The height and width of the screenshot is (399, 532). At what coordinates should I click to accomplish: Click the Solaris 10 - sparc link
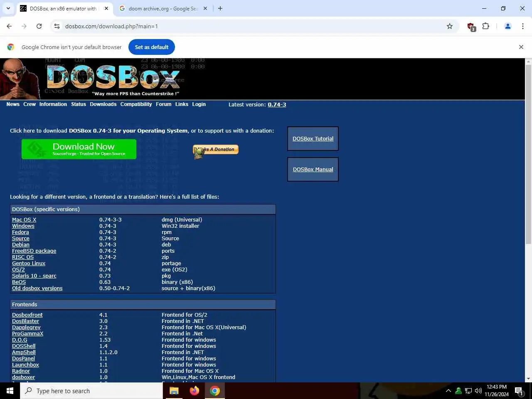(34, 276)
